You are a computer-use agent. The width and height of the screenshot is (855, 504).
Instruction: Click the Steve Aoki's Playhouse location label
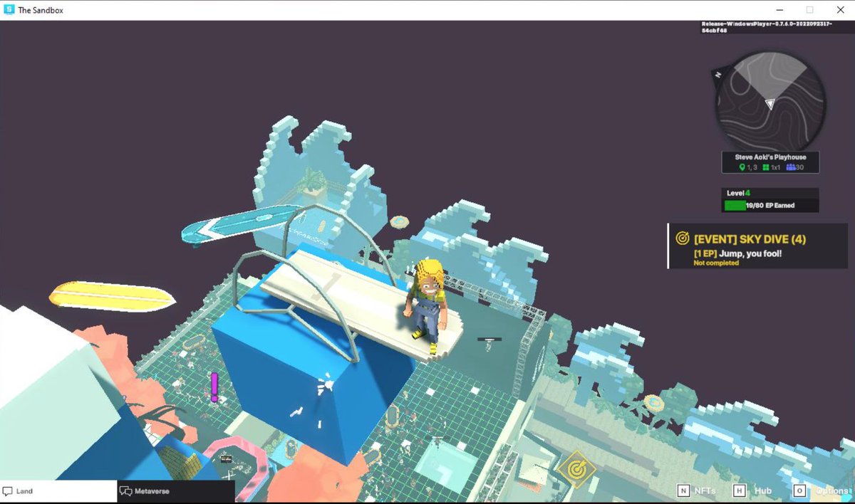pos(770,157)
